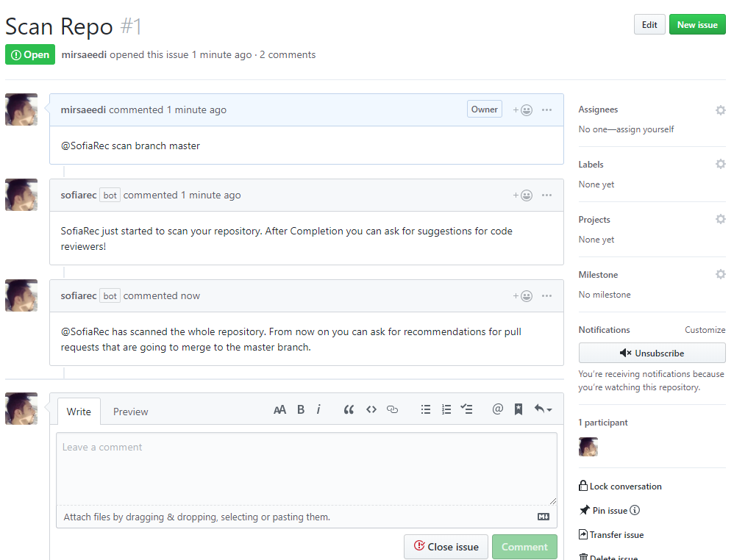734x560 pixels.
Task: Click the Owner badge
Action: tap(485, 109)
